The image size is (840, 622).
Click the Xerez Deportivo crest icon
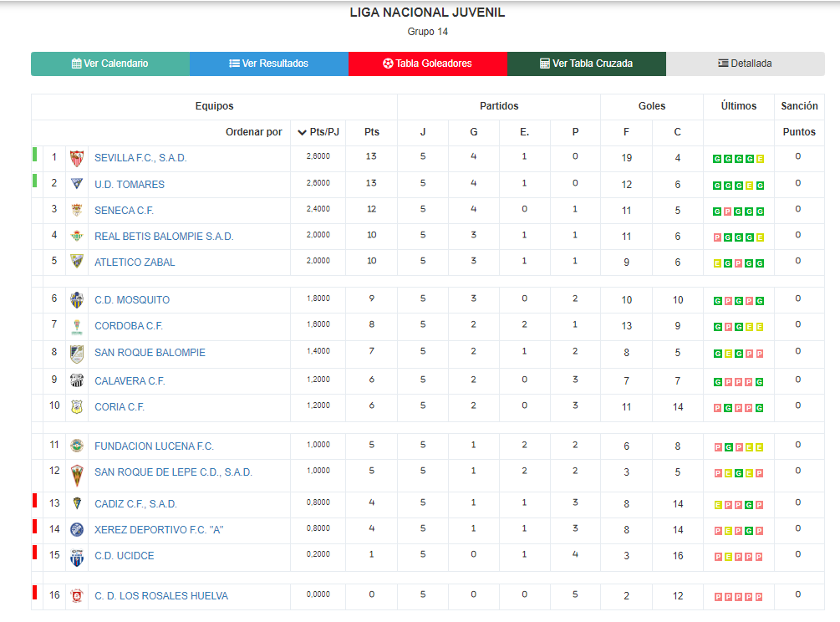coord(77,530)
